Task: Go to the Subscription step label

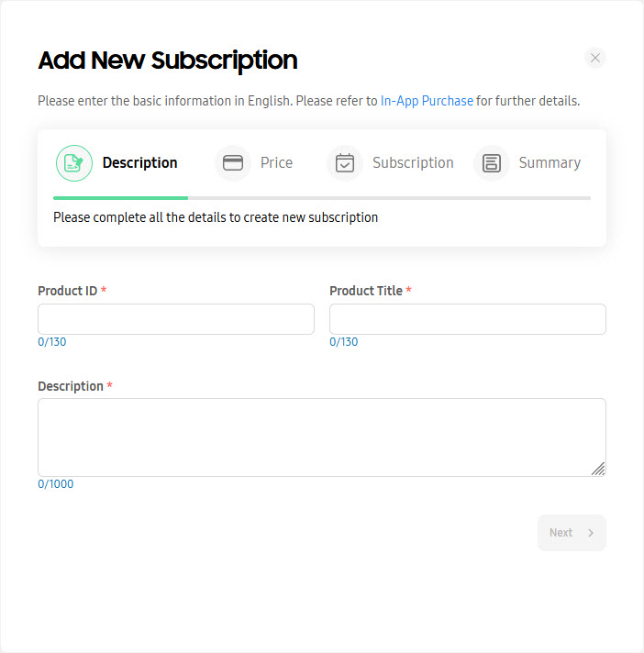Action: [x=413, y=163]
